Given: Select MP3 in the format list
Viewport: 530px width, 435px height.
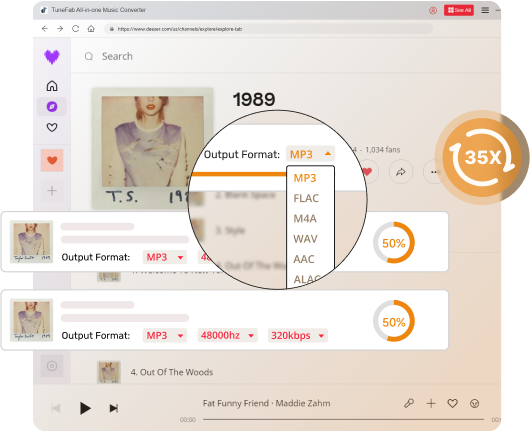Looking at the screenshot, I should (305, 178).
